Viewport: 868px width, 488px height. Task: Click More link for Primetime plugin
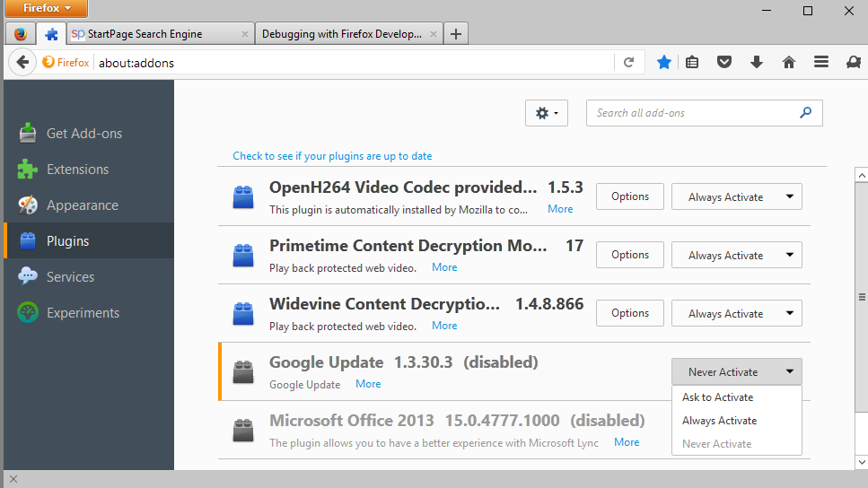(x=444, y=267)
